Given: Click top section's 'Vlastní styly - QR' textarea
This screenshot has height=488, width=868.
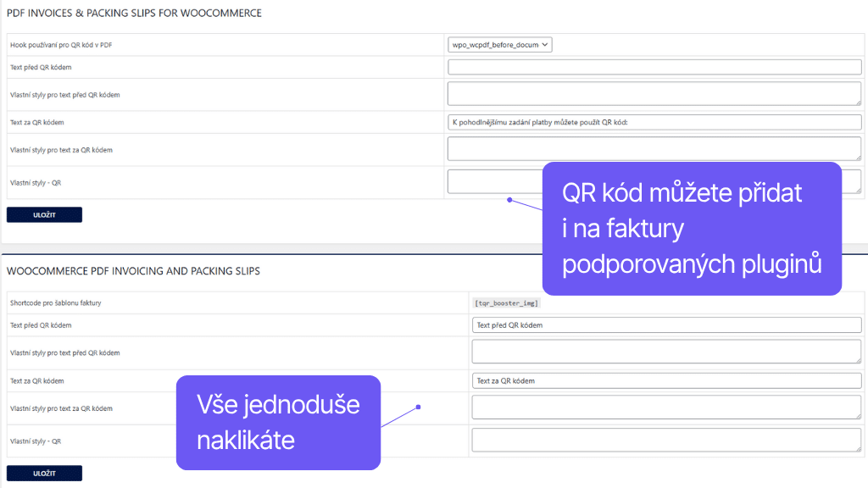Looking at the screenshot, I should pyautogui.click(x=492, y=181).
